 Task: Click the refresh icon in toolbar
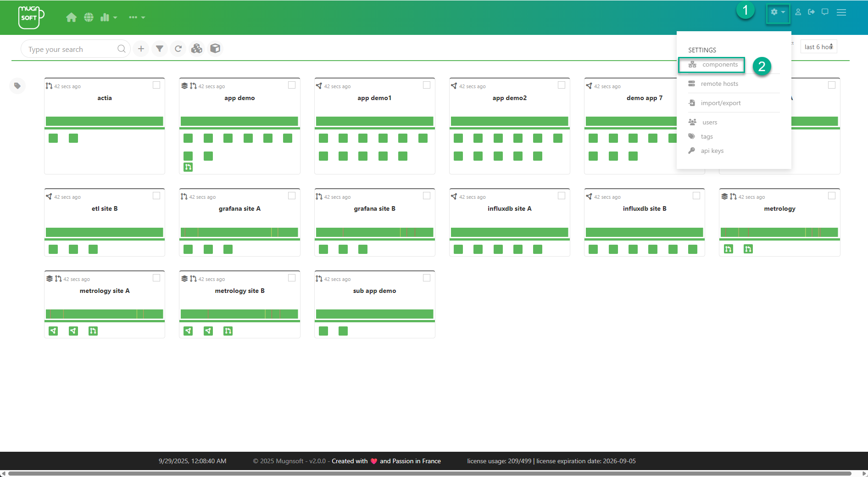tap(178, 49)
